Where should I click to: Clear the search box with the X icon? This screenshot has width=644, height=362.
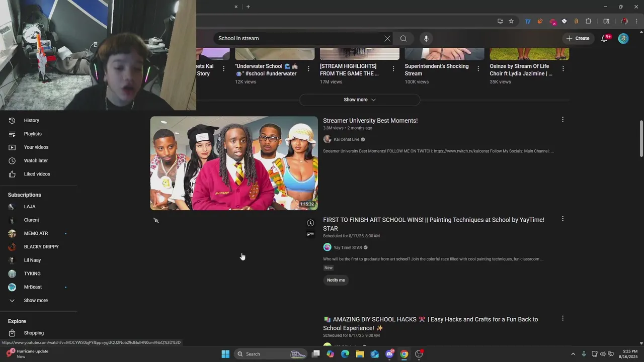click(387, 38)
